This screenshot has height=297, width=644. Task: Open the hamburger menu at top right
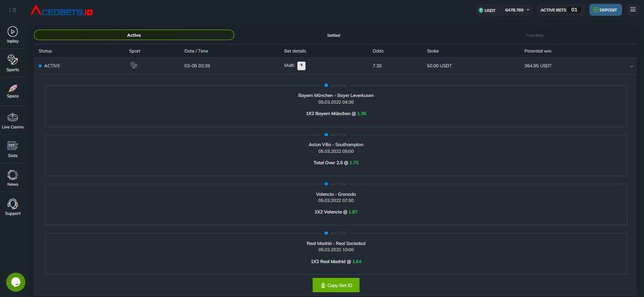(633, 10)
